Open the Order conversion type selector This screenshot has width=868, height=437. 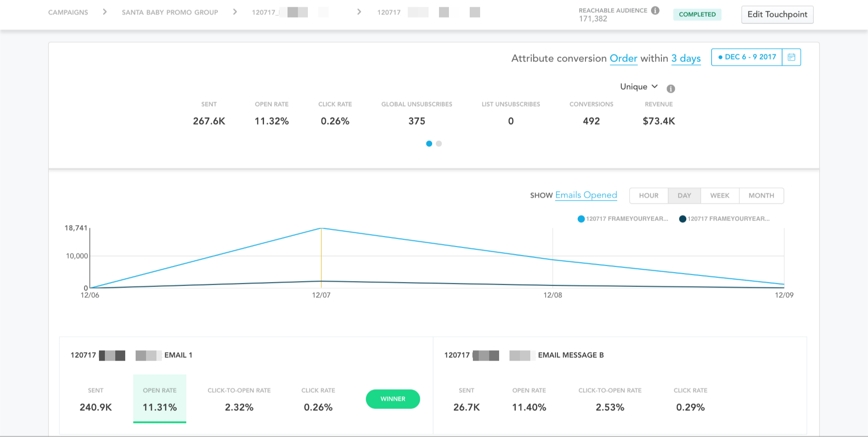(x=623, y=58)
